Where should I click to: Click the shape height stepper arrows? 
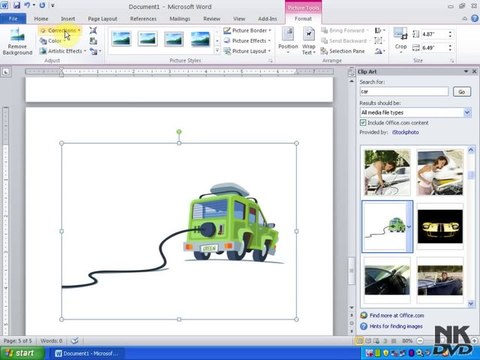point(450,34)
